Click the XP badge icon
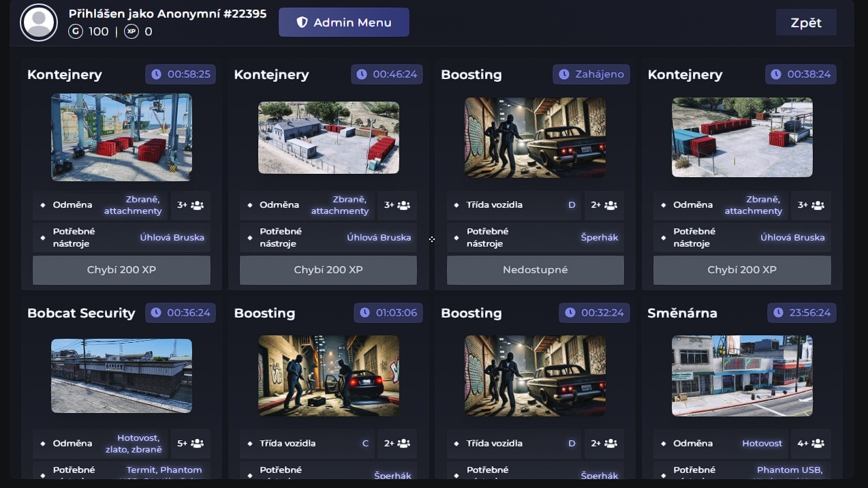The height and width of the screenshot is (488, 868). pyautogui.click(x=131, y=31)
